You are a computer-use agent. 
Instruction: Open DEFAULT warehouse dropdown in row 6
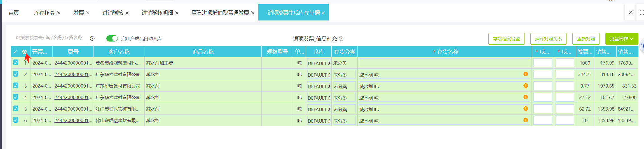[x=319, y=121]
